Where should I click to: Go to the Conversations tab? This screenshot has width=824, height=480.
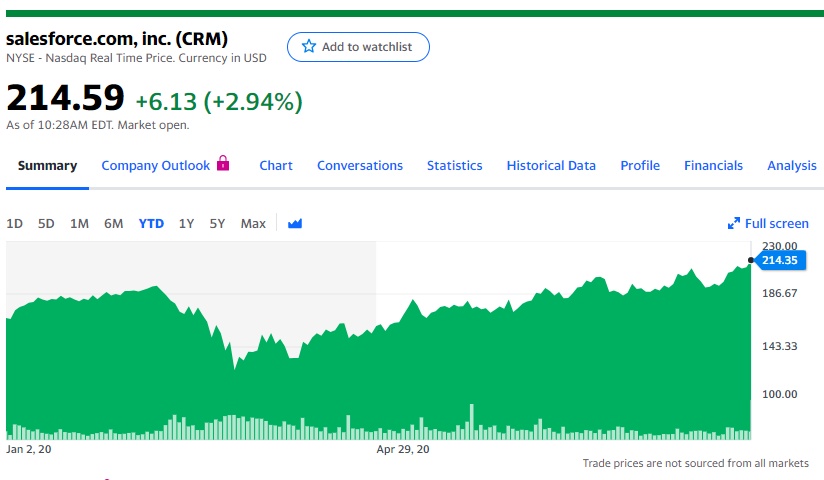tap(360, 166)
